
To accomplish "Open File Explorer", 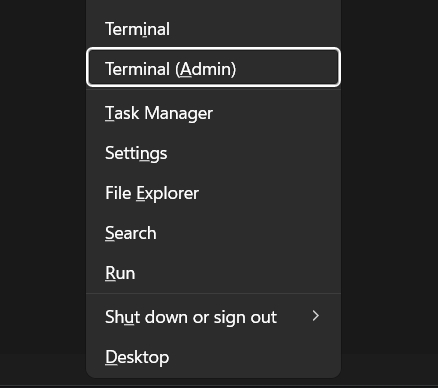I will pyautogui.click(x=213, y=193).
